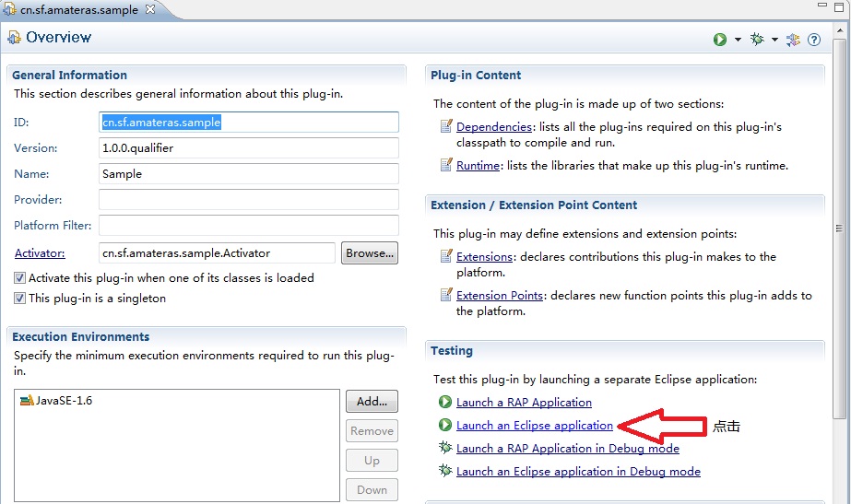Click the Execution Environments section header
Screen dimensions: 851x504
click(80, 336)
